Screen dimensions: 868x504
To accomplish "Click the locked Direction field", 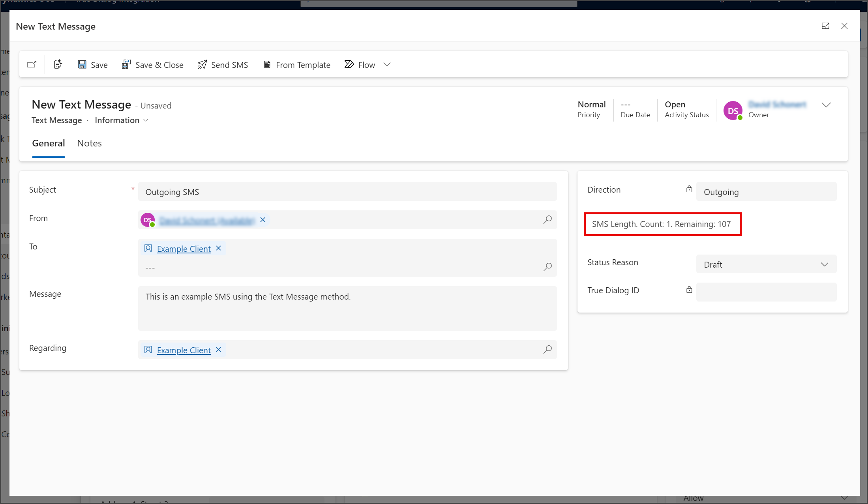I will (x=766, y=192).
